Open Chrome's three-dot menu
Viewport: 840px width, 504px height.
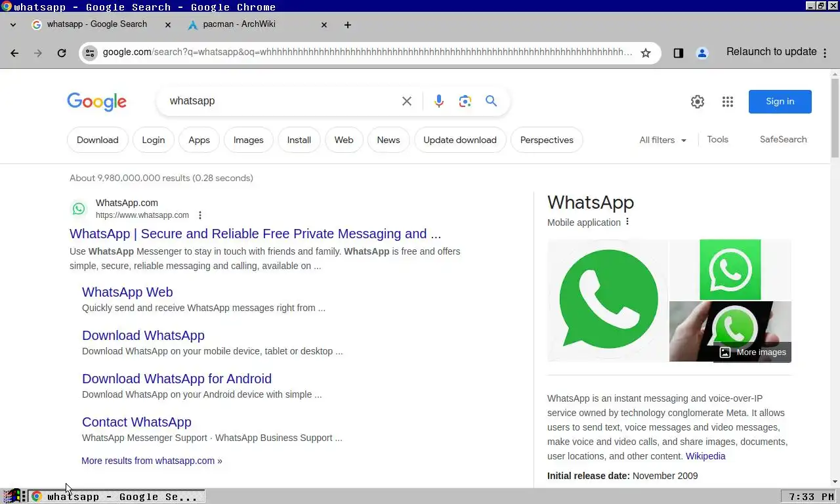[x=826, y=53]
